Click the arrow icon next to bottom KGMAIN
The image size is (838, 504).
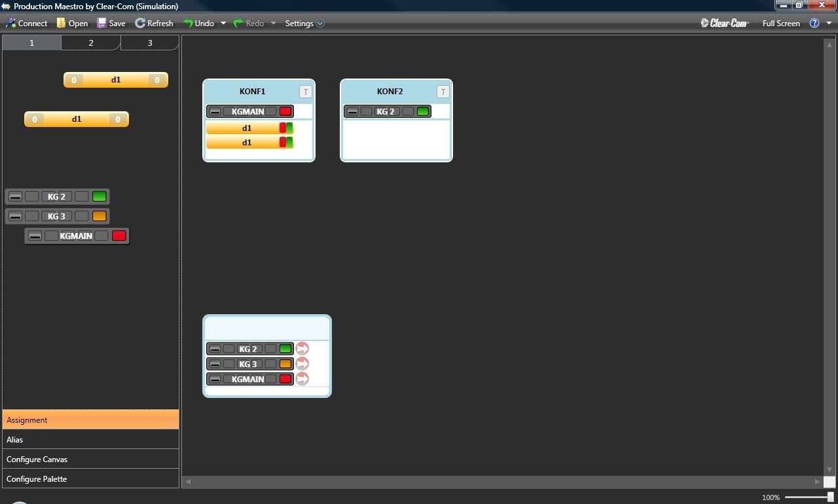point(302,379)
